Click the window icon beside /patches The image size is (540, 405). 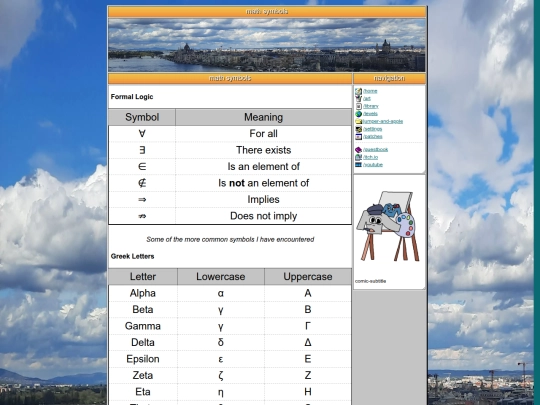click(x=359, y=137)
